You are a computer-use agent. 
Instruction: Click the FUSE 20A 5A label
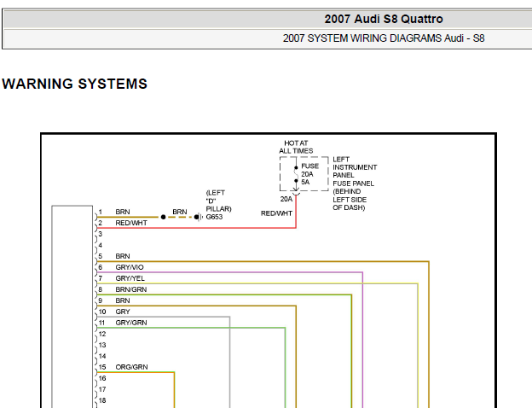tap(309, 174)
